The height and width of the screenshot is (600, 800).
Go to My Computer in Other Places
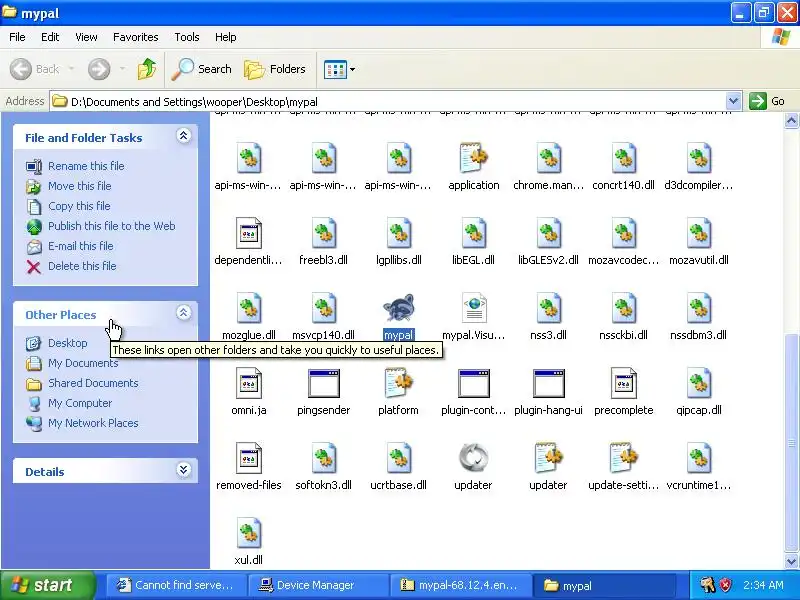click(x=80, y=403)
